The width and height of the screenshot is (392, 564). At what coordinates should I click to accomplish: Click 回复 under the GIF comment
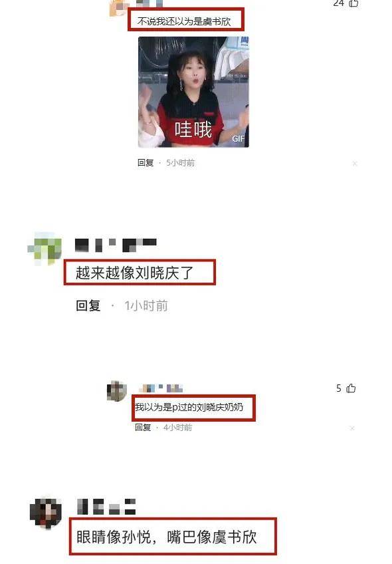point(146,163)
